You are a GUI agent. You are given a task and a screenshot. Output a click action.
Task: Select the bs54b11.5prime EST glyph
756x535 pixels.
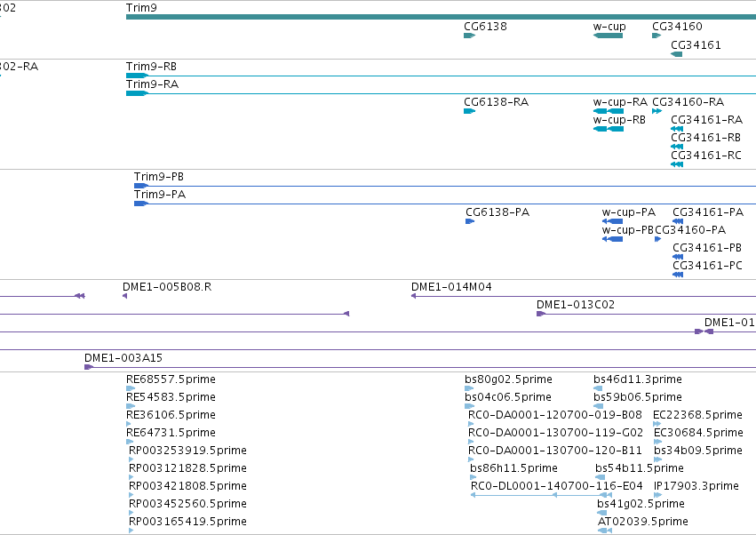point(601,477)
